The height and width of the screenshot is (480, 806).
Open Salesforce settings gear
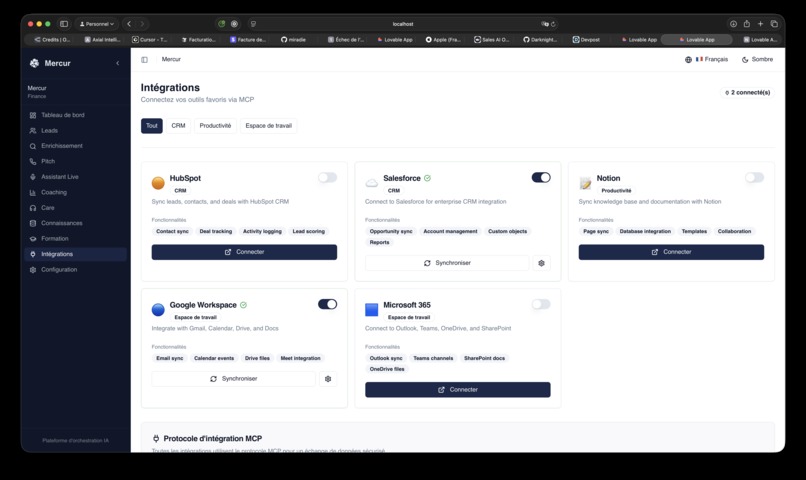point(541,263)
